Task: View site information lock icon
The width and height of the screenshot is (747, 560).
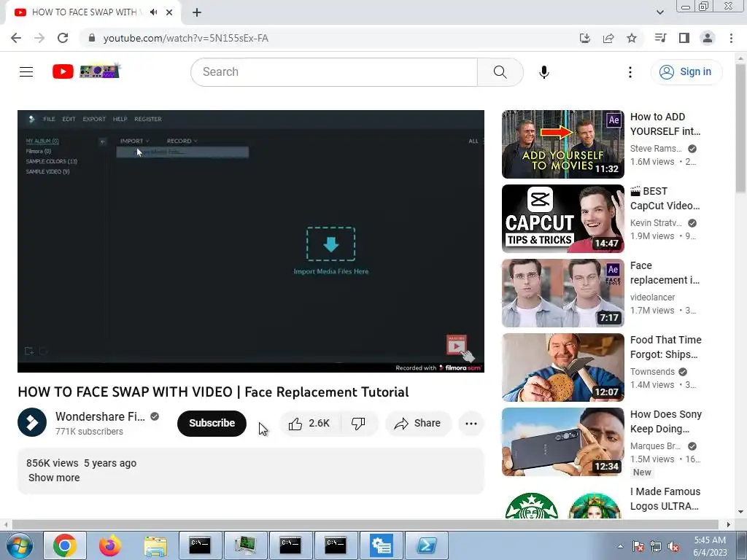Action: 92,38
